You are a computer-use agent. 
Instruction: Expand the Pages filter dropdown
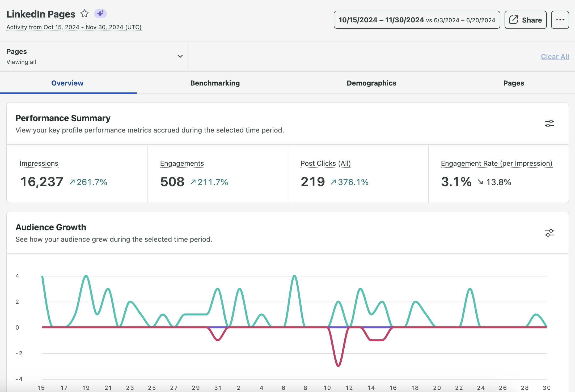(x=180, y=56)
